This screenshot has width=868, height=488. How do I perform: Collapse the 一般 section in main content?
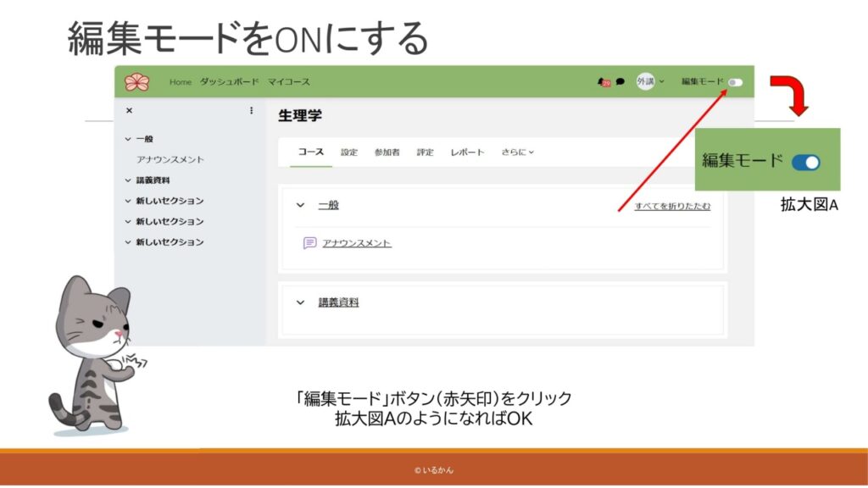[x=300, y=205]
